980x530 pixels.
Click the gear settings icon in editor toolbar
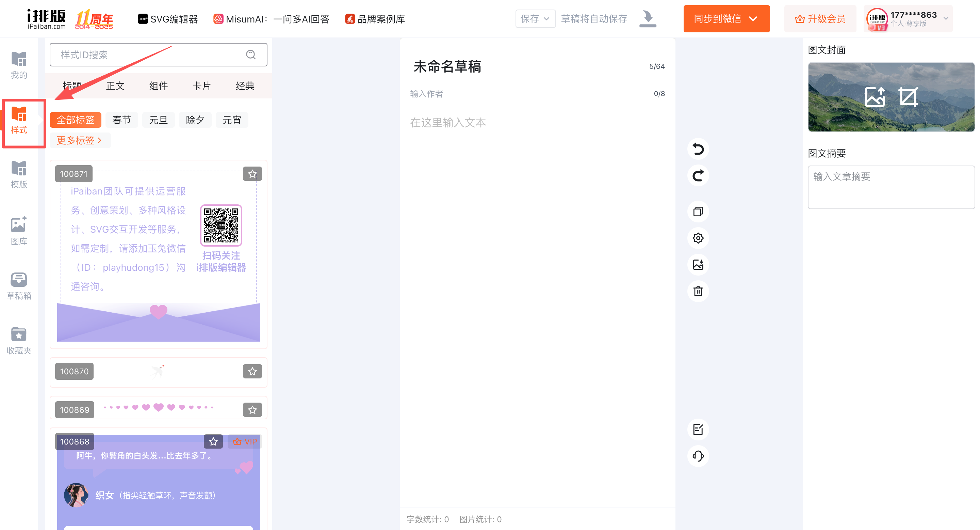coord(698,238)
